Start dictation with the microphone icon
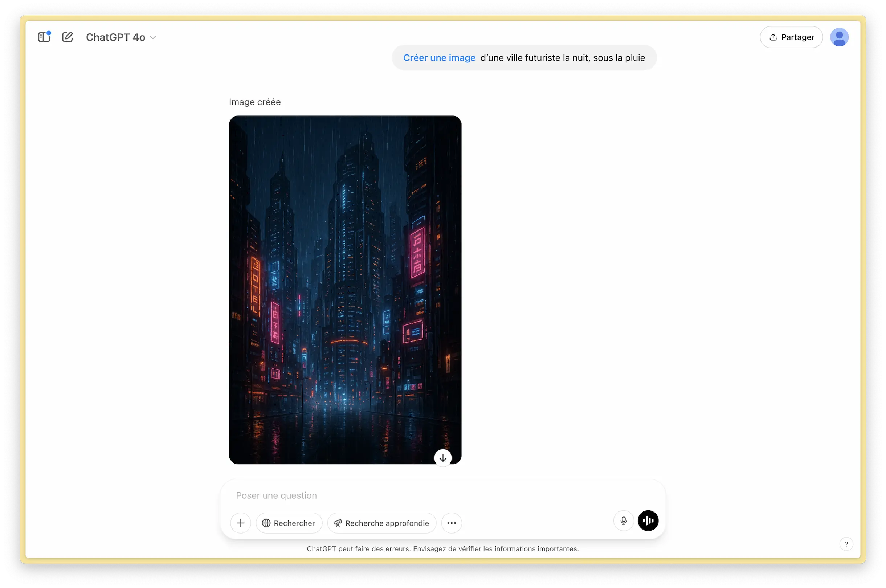This screenshot has height=588, width=886. [624, 520]
